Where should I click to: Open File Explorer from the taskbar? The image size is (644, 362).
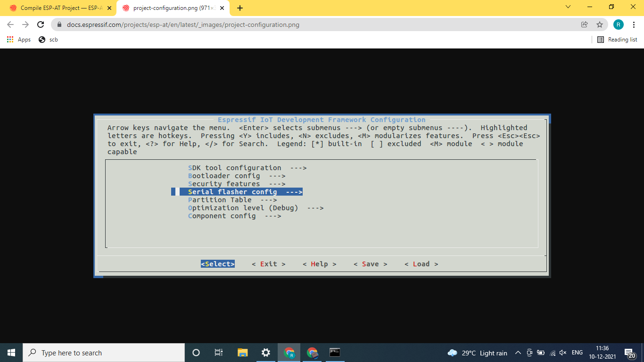click(242, 353)
